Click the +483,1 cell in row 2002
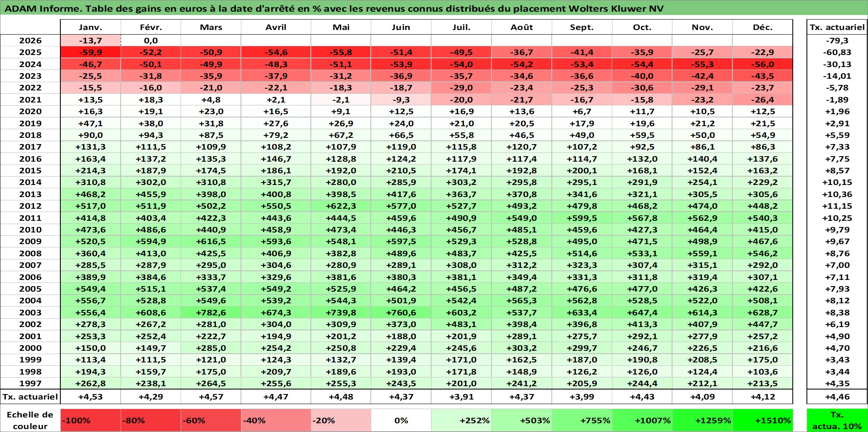Viewport: 868px width, 432px height. (461, 324)
